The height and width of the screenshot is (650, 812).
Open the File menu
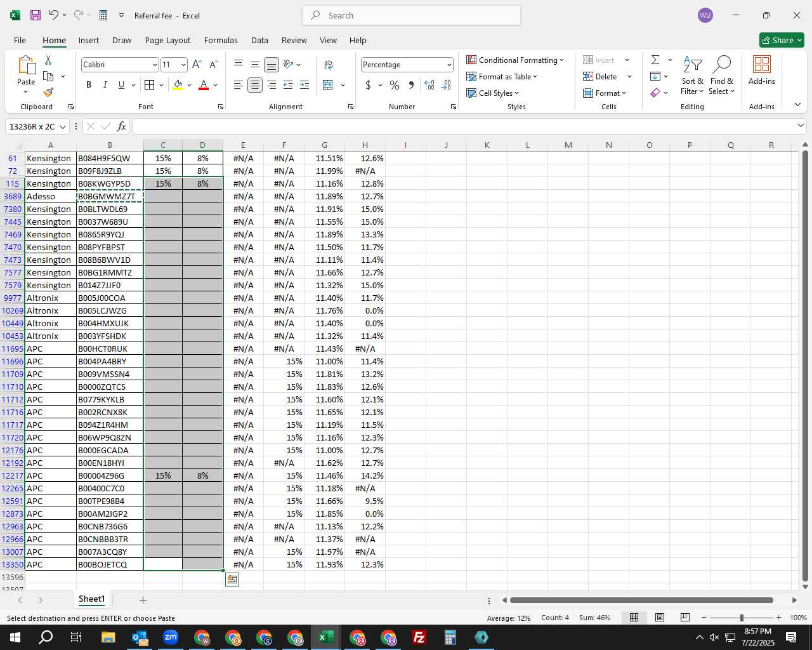pyautogui.click(x=20, y=40)
